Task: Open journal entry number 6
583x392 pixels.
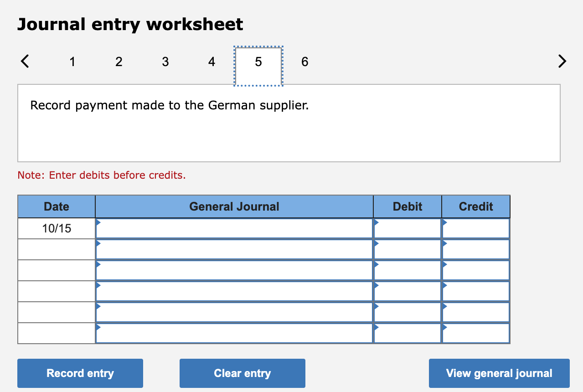Action: point(304,61)
